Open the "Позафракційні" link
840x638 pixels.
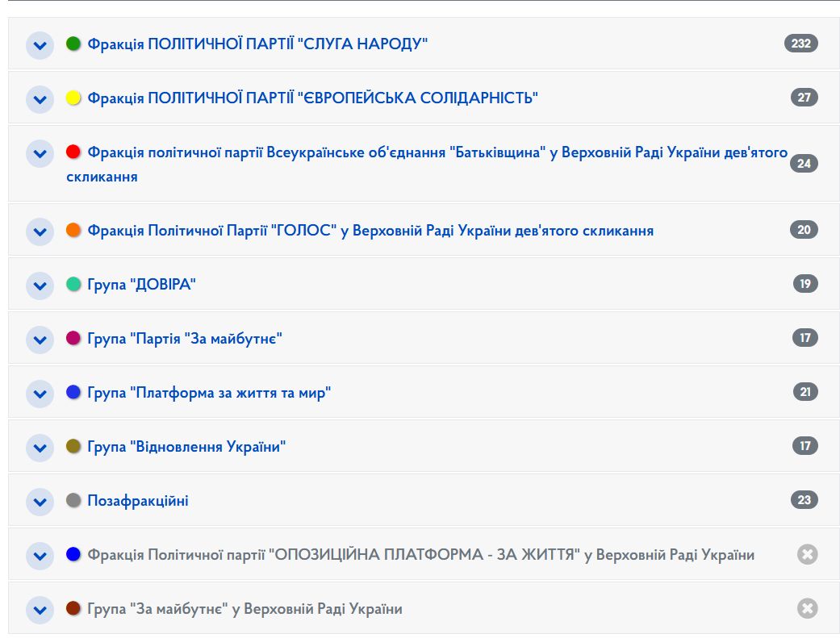coord(137,501)
